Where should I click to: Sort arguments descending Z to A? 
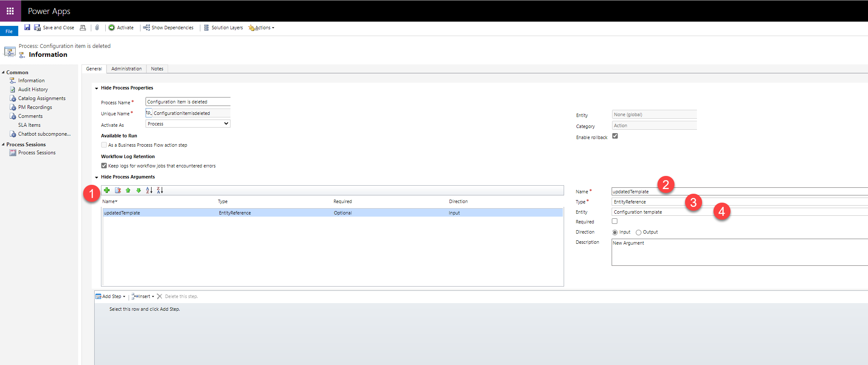(160, 190)
